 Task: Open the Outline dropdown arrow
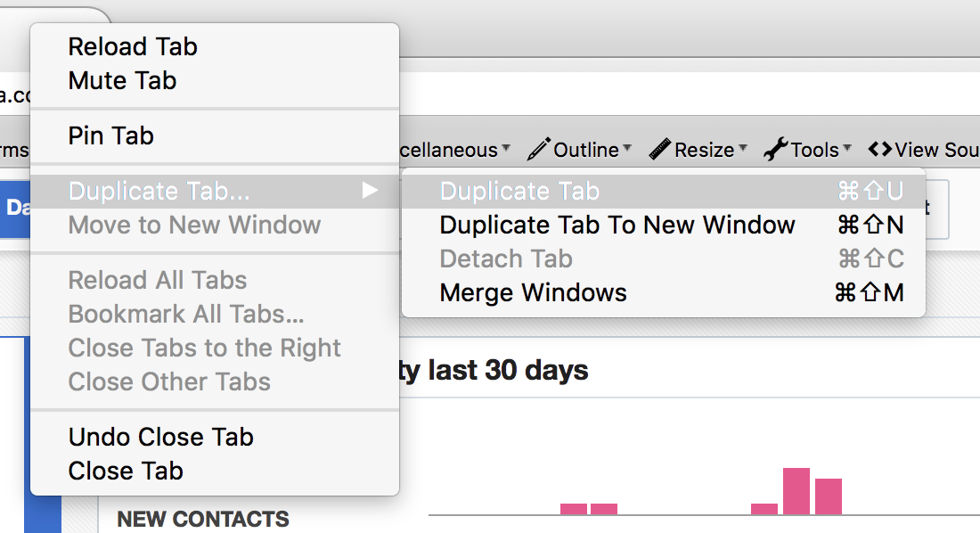coord(627,148)
